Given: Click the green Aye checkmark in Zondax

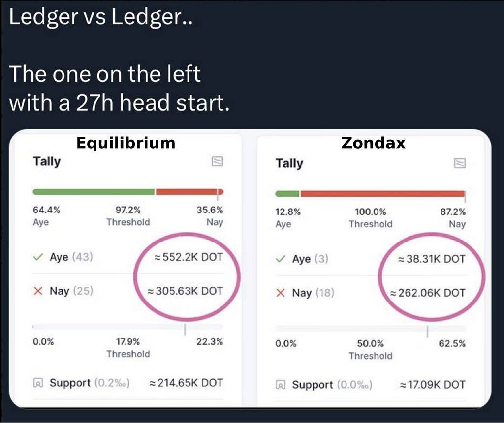Looking at the screenshot, I should 281,259.
